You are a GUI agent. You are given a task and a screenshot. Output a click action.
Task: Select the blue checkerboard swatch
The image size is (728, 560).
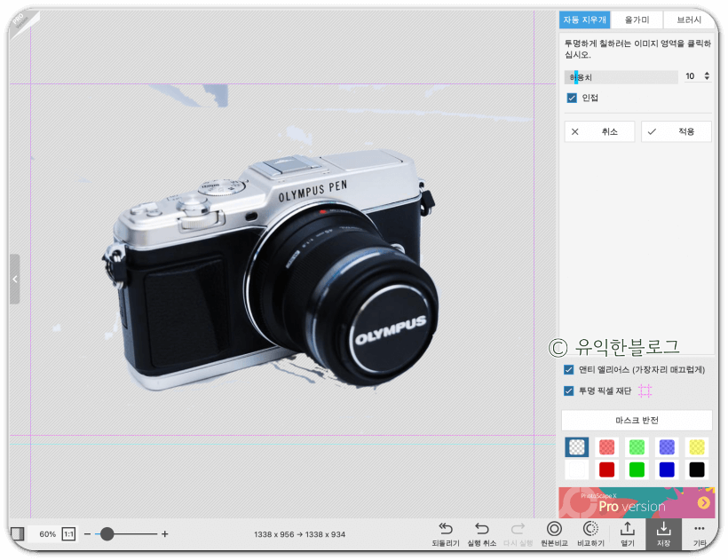tap(667, 447)
